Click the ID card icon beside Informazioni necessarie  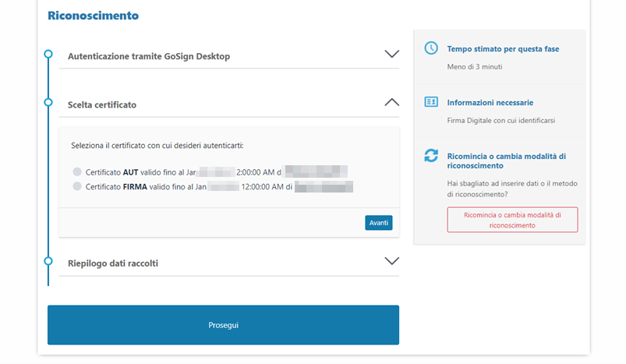tap(431, 102)
